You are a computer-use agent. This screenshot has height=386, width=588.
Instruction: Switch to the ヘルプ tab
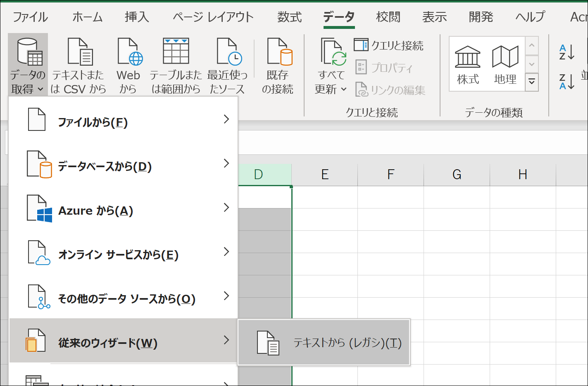531,17
